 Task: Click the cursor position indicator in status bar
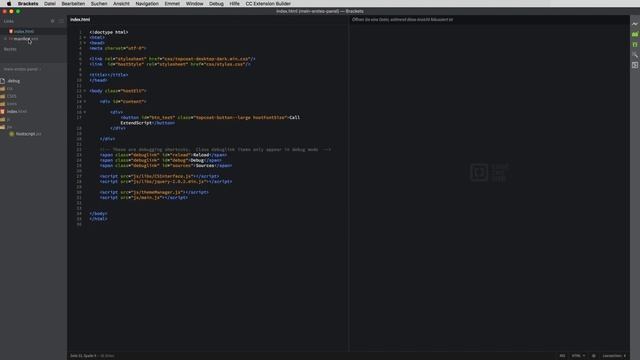[x=83, y=356]
